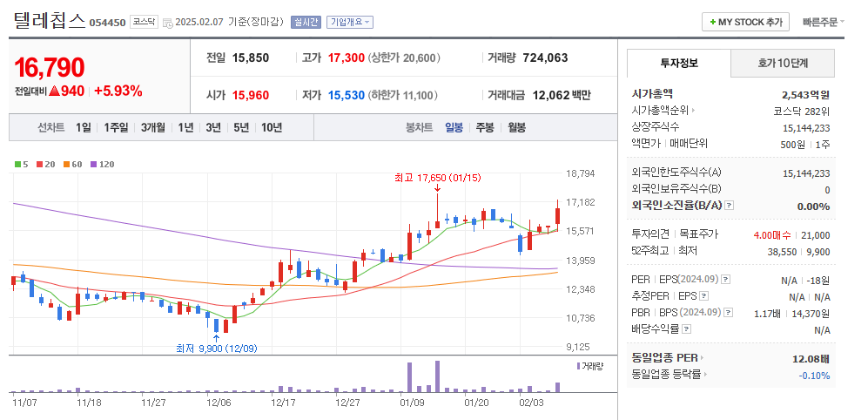Click the arrow next to 시가총액순위
Screen dimensions: 868x420
point(694,111)
